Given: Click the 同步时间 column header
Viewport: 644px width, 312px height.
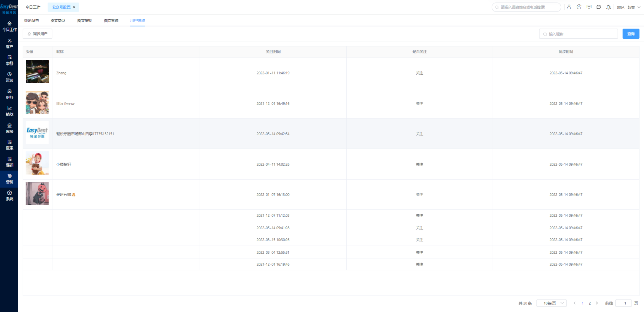Looking at the screenshot, I should 566,52.
